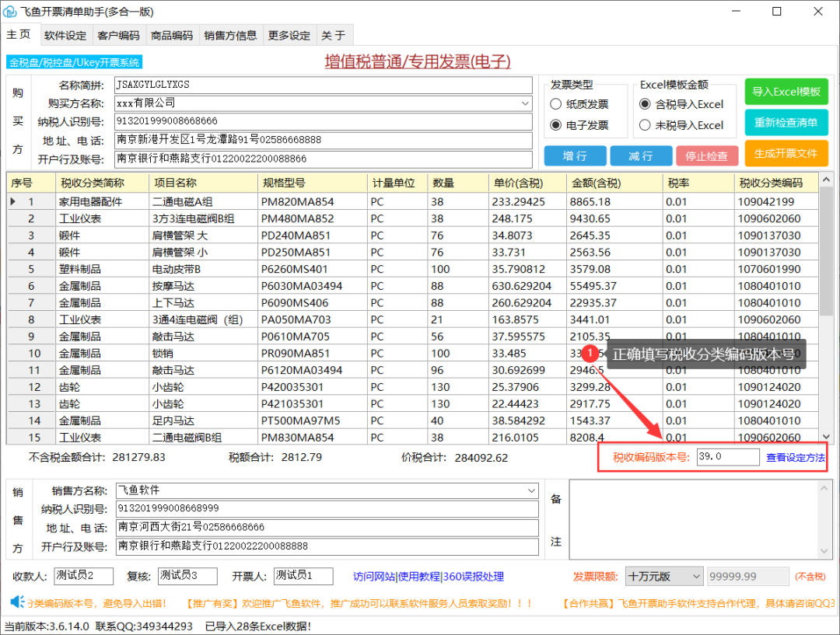
Task: Select cell 1090124020 in row 12
Action: click(776, 386)
